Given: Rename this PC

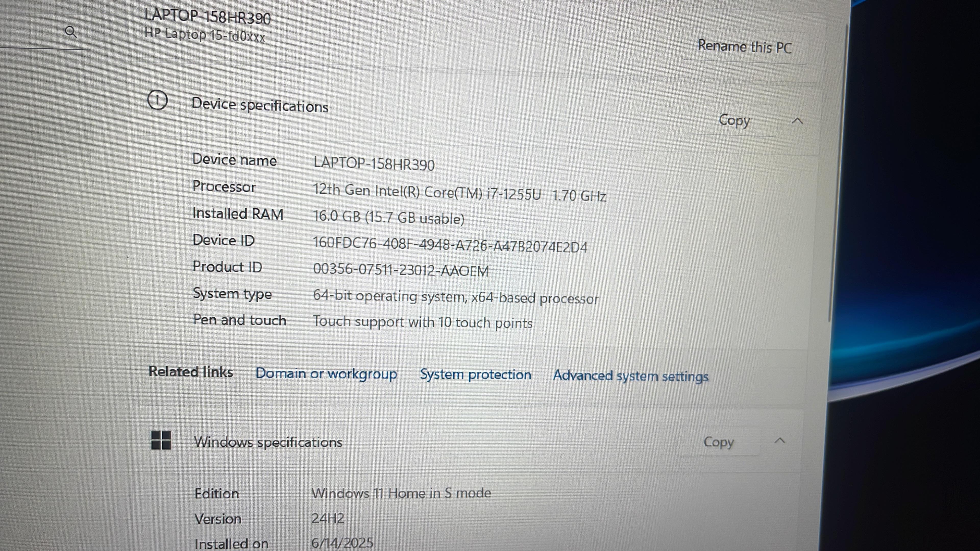Looking at the screenshot, I should pos(744,47).
